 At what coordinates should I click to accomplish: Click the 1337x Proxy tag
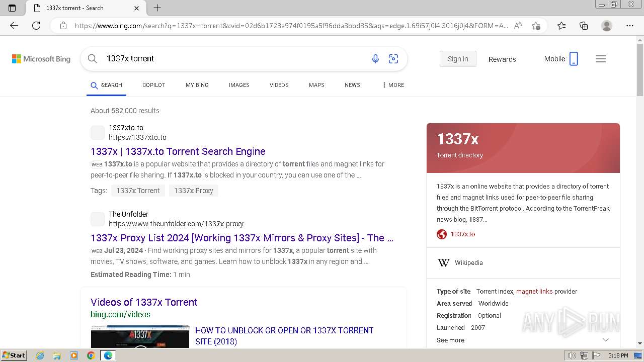click(194, 191)
